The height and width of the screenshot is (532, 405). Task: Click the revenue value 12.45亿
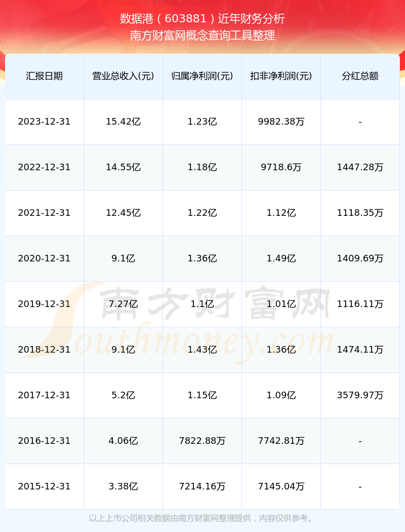[x=124, y=213]
